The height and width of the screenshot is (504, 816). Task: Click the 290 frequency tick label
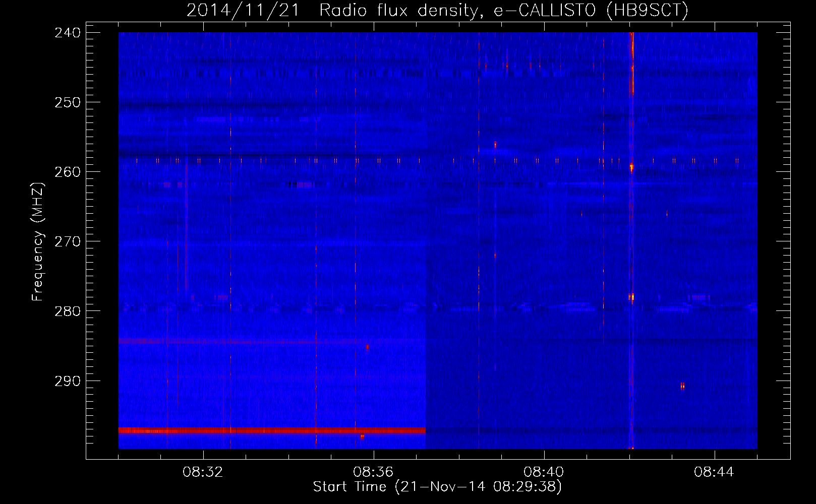click(67, 381)
